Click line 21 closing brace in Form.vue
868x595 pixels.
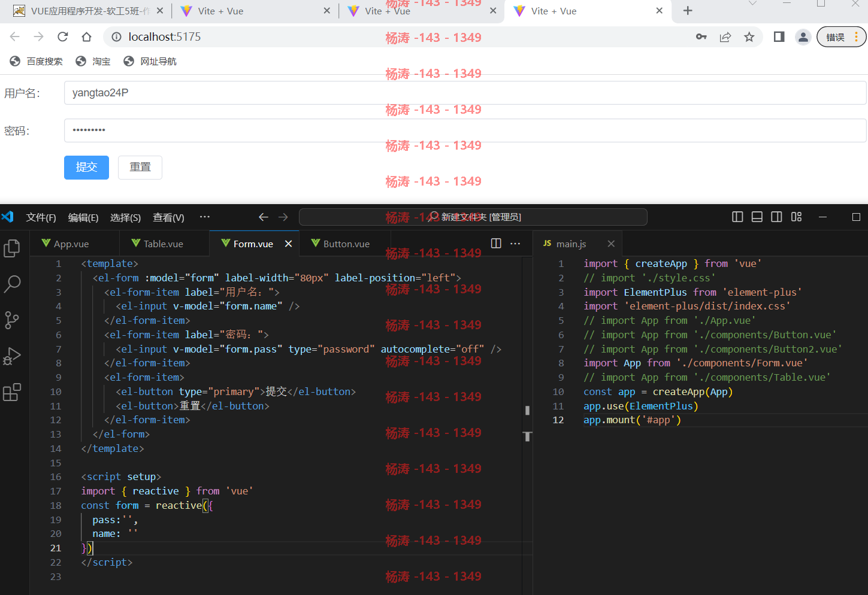(84, 548)
